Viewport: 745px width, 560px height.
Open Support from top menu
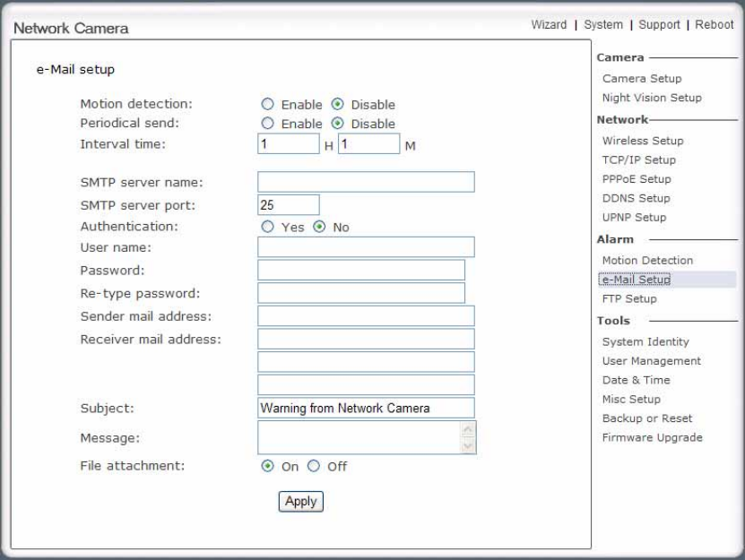tap(659, 24)
